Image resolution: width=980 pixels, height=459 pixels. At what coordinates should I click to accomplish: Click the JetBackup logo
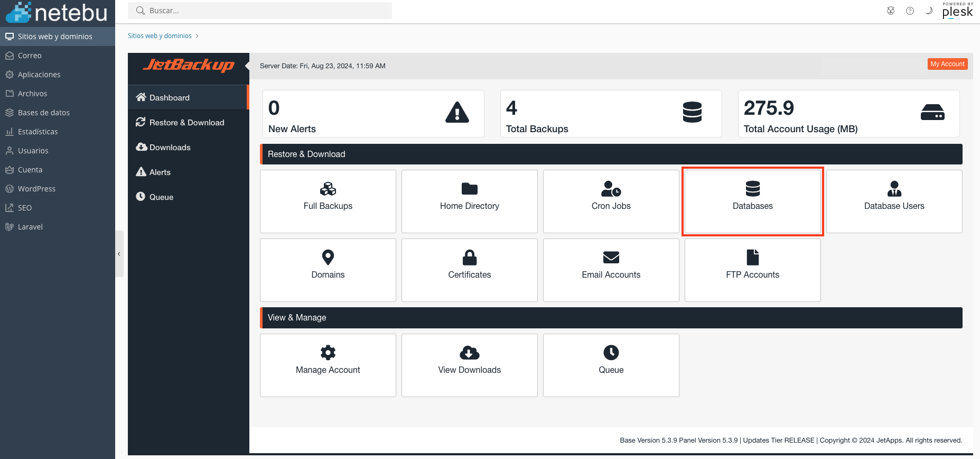click(189, 65)
